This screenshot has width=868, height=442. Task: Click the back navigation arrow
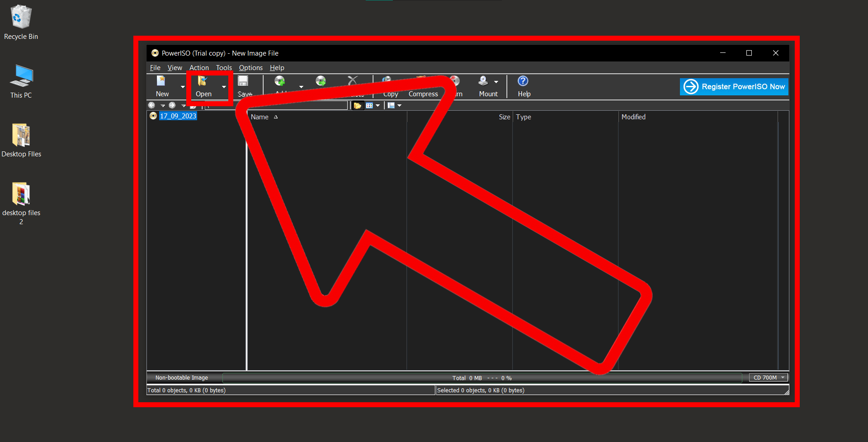pyautogui.click(x=152, y=105)
